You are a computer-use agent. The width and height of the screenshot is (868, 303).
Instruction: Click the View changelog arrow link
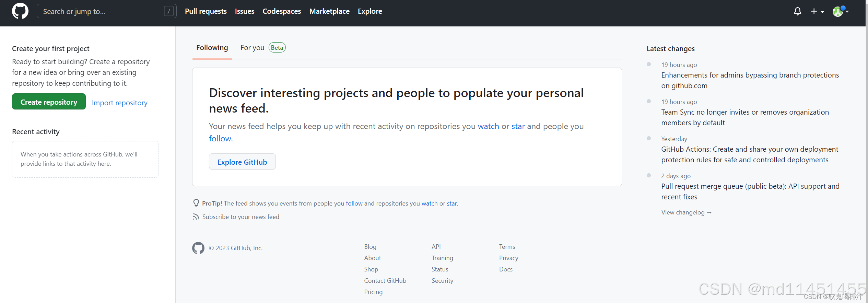coord(687,212)
